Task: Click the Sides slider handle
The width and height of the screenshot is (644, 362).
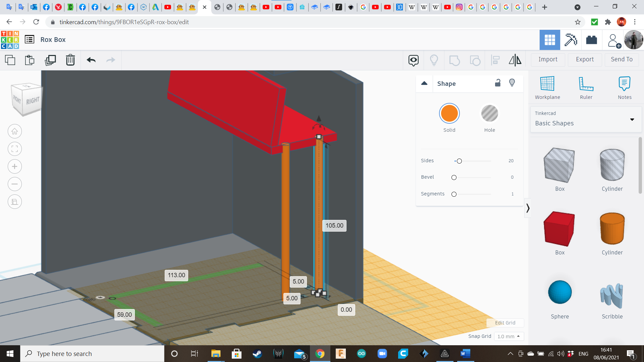Action: (459, 161)
